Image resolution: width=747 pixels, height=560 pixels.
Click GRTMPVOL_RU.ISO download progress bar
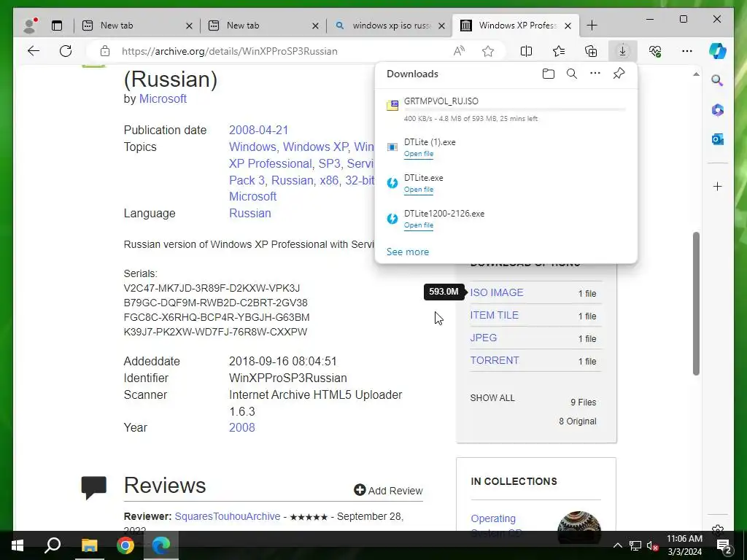coord(514,110)
